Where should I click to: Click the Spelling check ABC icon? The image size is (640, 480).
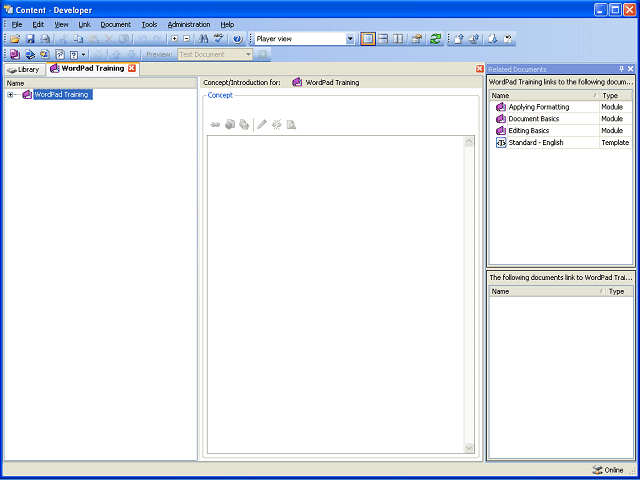(219, 39)
